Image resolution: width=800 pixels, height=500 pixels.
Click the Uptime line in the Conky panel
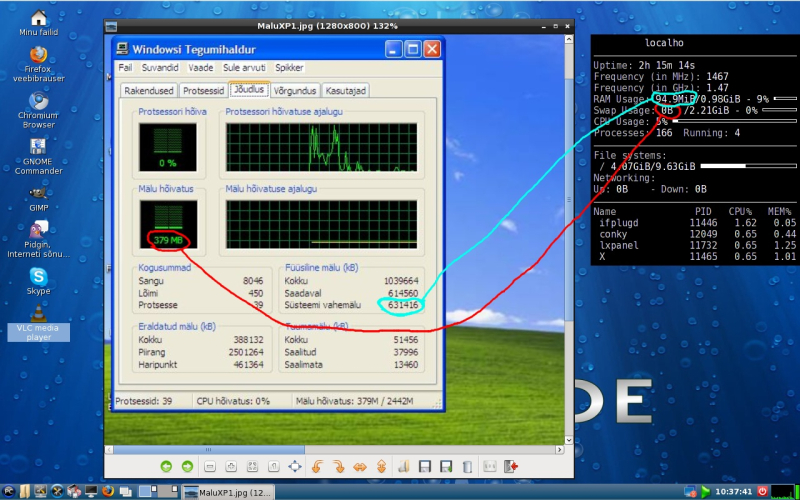click(644, 65)
